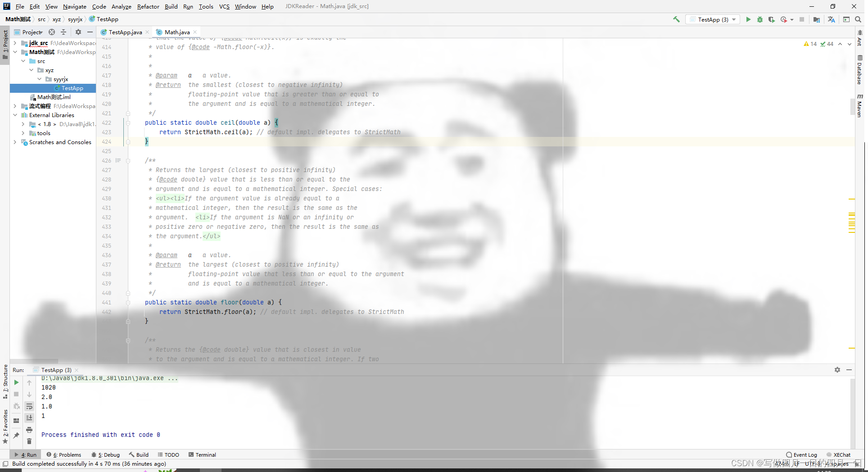Open the VCS menu

pyautogui.click(x=224, y=6)
